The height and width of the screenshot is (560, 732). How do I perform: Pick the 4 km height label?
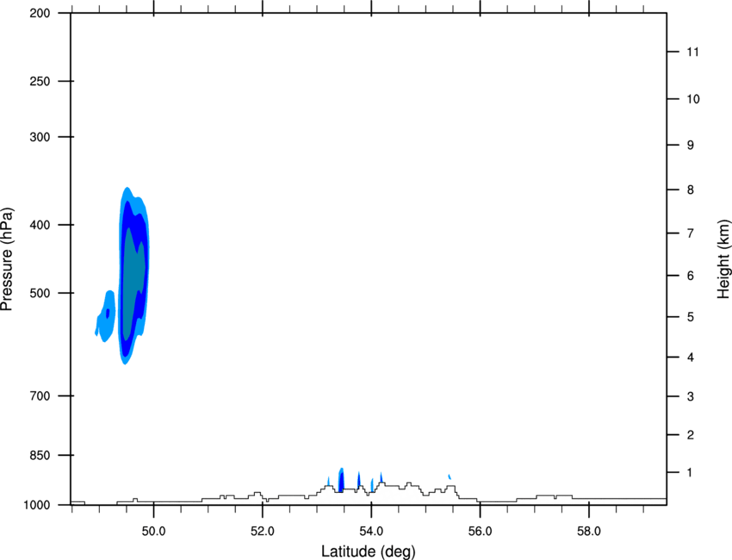point(691,358)
